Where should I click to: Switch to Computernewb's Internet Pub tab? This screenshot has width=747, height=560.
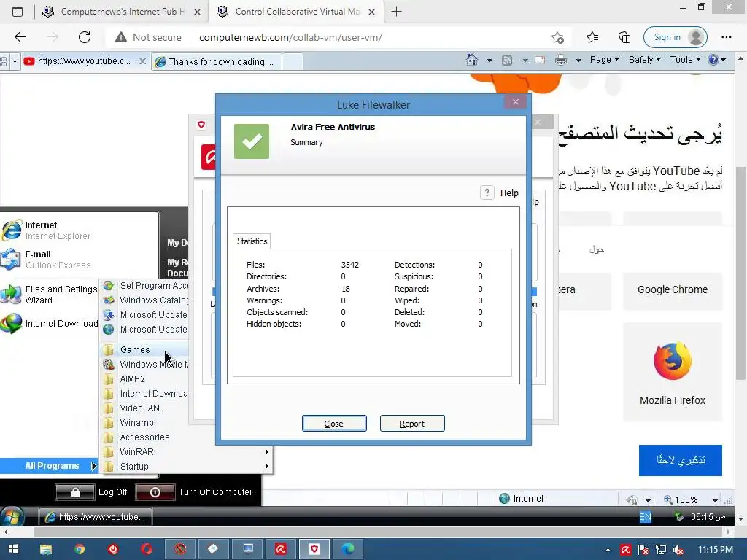coord(122,12)
